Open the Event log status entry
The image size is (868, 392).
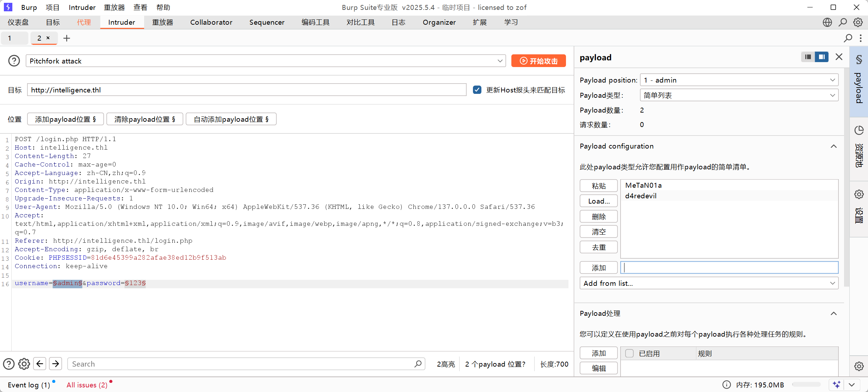(x=29, y=385)
